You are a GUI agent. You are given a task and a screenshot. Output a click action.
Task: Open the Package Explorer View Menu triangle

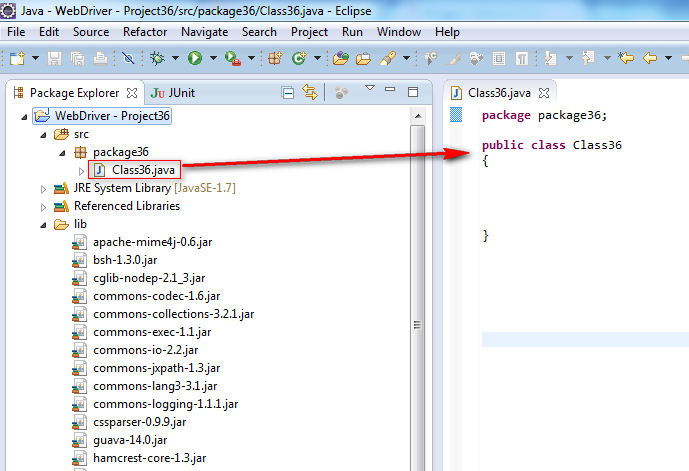tap(370, 88)
